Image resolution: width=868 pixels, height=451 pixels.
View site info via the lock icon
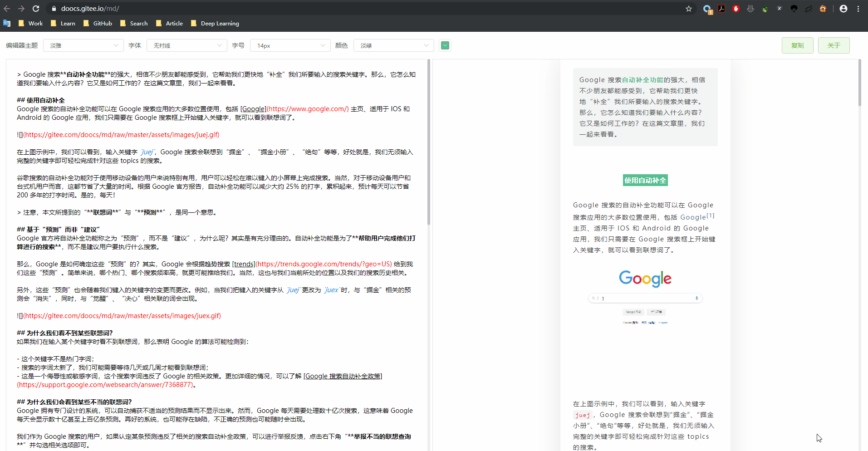coord(54,9)
